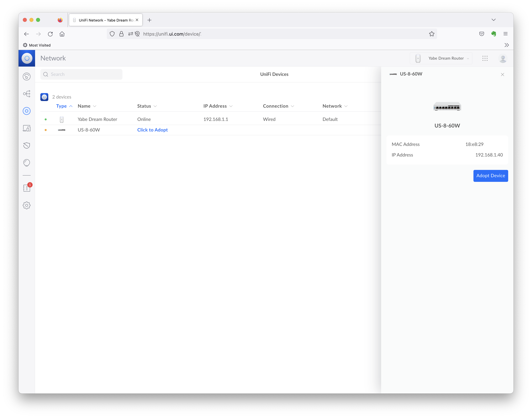Click Click to Adopt link
532x418 pixels.
pyautogui.click(x=152, y=130)
